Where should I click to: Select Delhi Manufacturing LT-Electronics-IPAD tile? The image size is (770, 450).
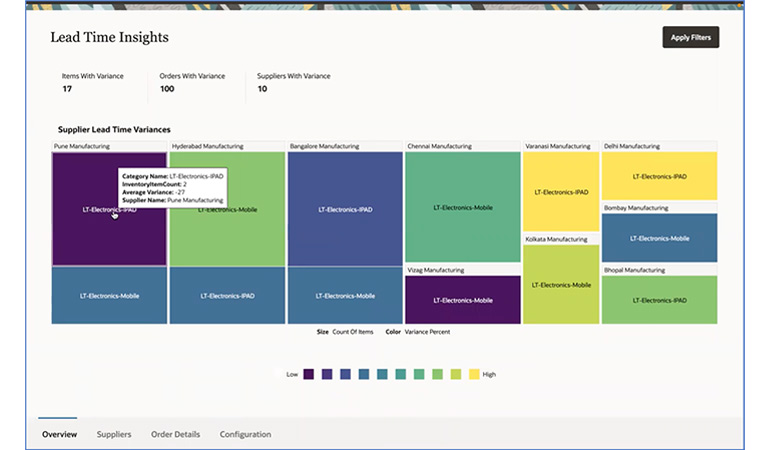click(x=659, y=176)
